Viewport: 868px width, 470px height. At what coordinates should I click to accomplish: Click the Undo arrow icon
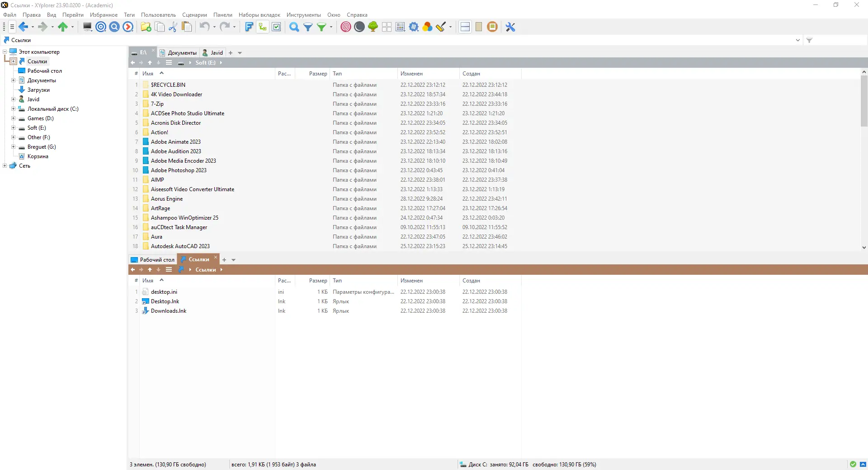click(x=204, y=27)
